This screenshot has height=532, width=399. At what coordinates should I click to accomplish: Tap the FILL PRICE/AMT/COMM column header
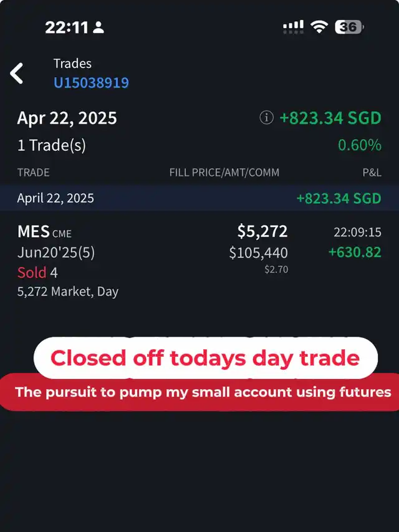click(x=224, y=172)
